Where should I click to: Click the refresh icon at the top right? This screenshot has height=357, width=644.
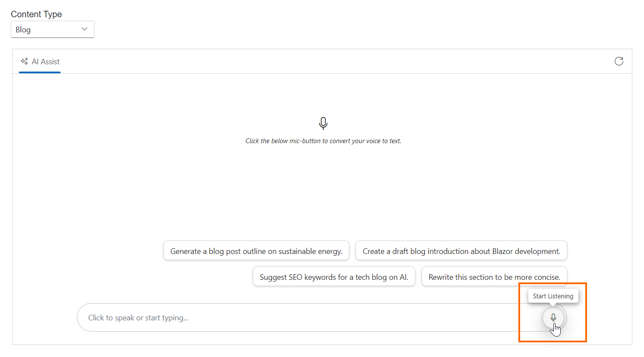619,61
